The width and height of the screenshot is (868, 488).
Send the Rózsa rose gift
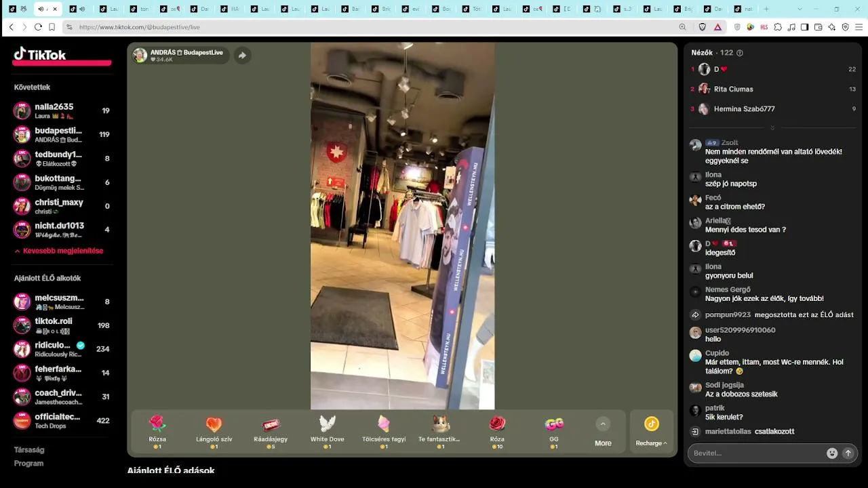[157, 432]
